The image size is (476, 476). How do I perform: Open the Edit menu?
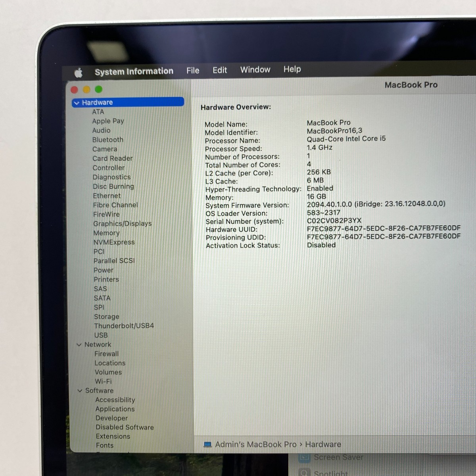pos(220,70)
